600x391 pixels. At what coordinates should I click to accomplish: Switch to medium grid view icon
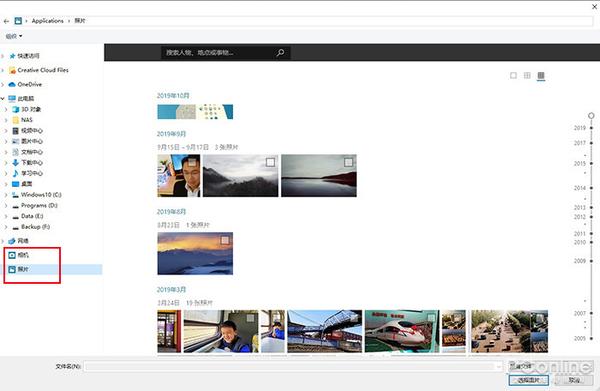click(x=527, y=75)
